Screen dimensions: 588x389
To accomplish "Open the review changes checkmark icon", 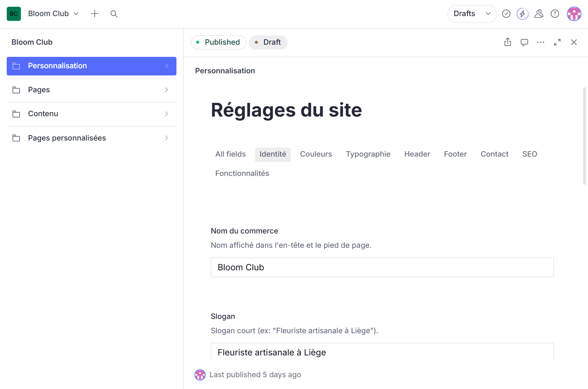I will 506,14.
